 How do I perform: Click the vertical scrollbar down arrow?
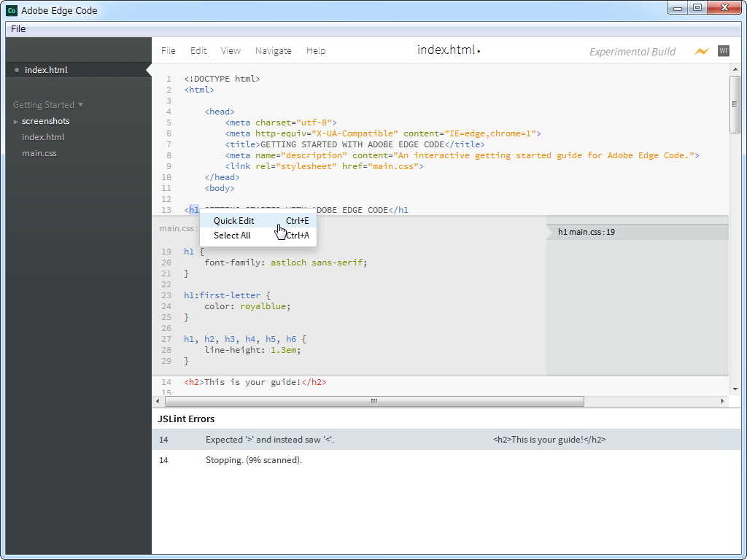[x=735, y=389]
